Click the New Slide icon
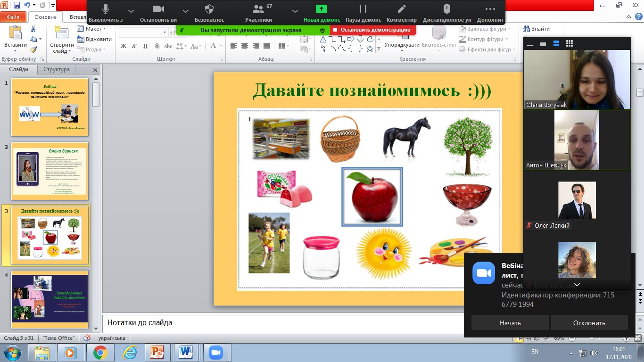The image size is (644, 362). (61, 33)
